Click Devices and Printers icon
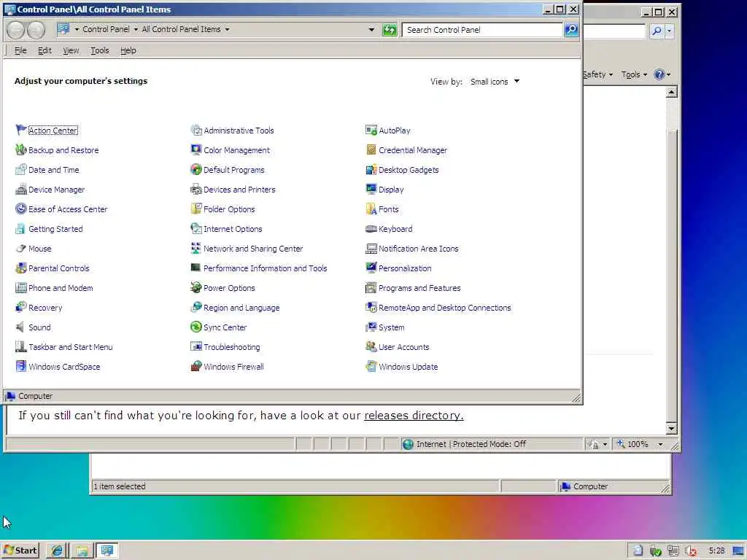The image size is (747, 560). point(196,190)
